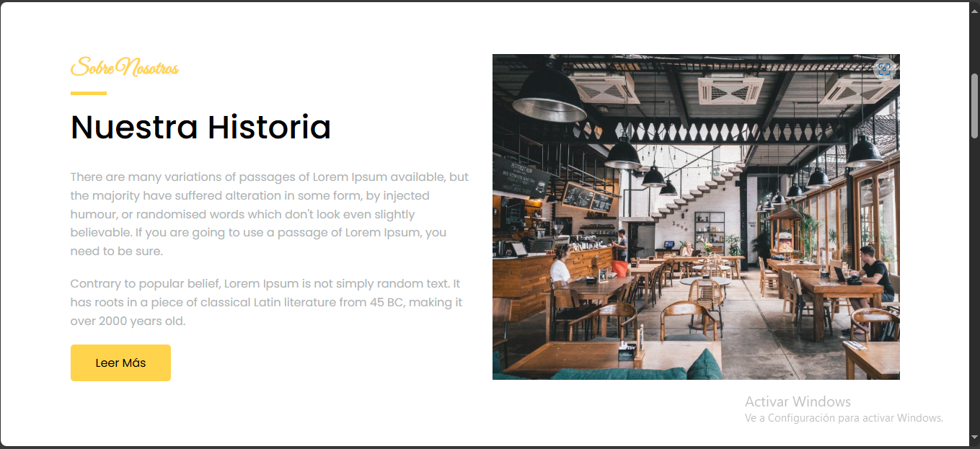Viewport: 980px width, 449px height.
Task: Click the visual search icon on cafe image
Action: [884, 70]
